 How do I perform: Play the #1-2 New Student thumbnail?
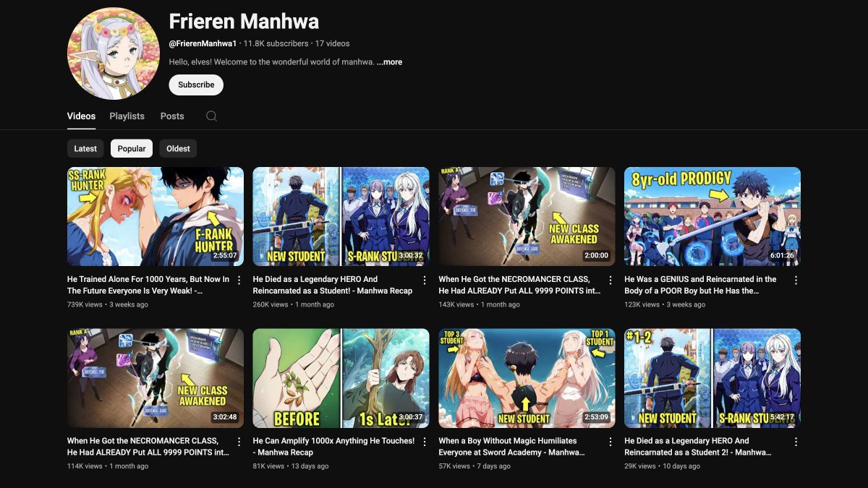(x=712, y=378)
